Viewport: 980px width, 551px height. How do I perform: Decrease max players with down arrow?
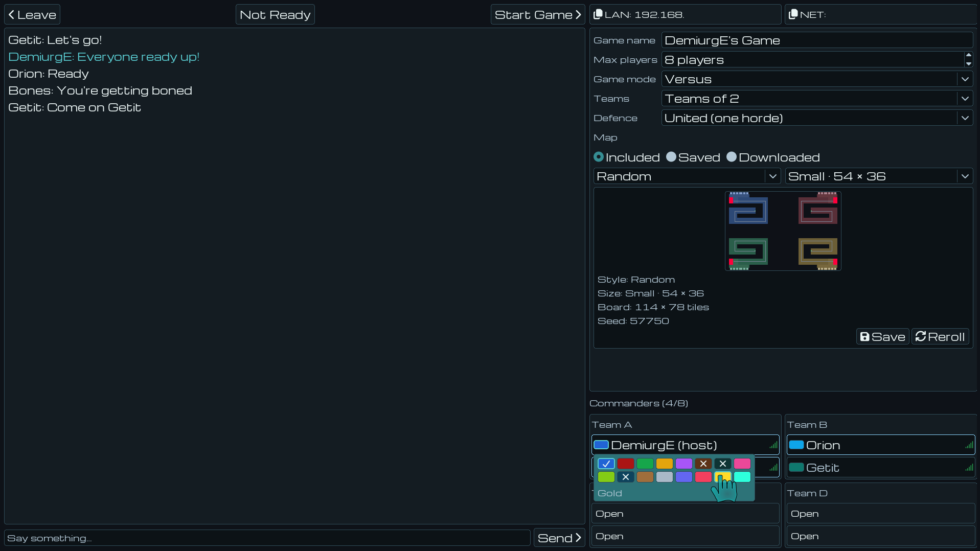pyautogui.click(x=968, y=64)
